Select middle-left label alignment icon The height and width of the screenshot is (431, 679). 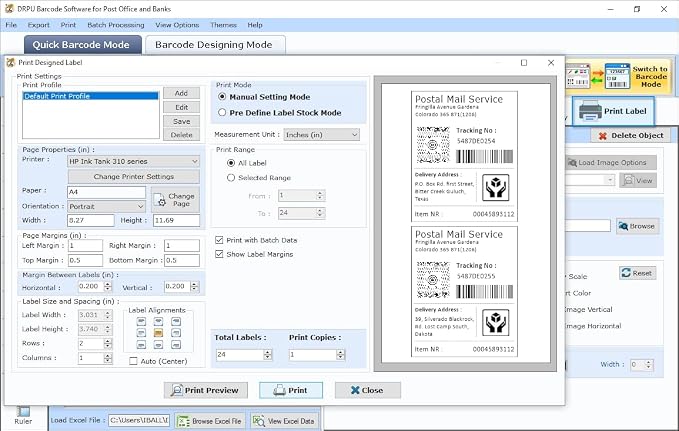click(141, 333)
